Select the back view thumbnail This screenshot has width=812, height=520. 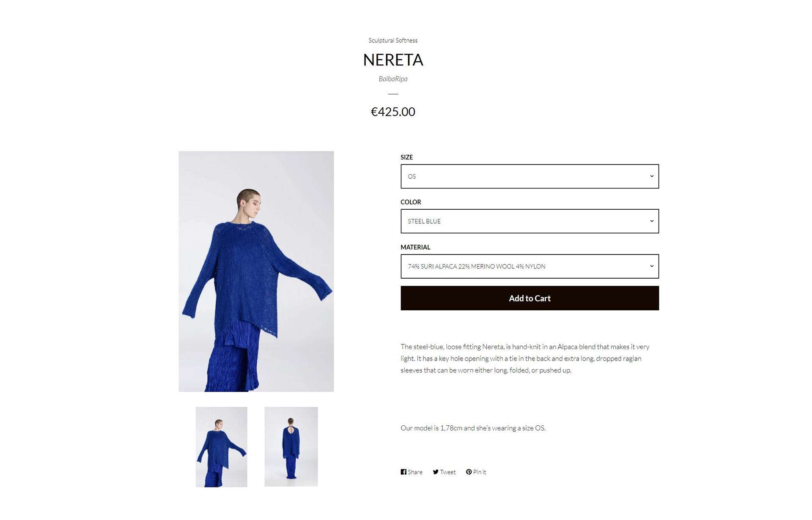click(291, 447)
